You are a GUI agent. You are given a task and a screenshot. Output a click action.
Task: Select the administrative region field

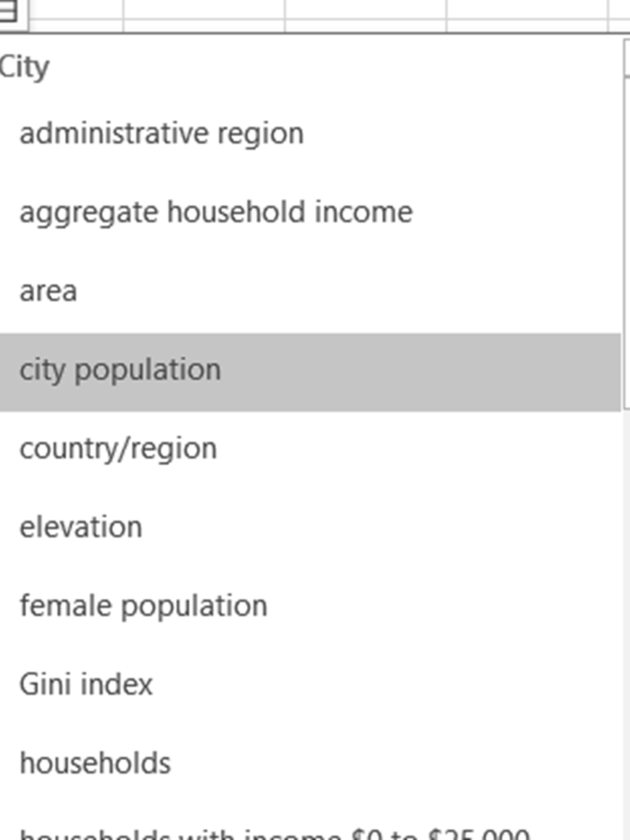pyautogui.click(x=161, y=134)
